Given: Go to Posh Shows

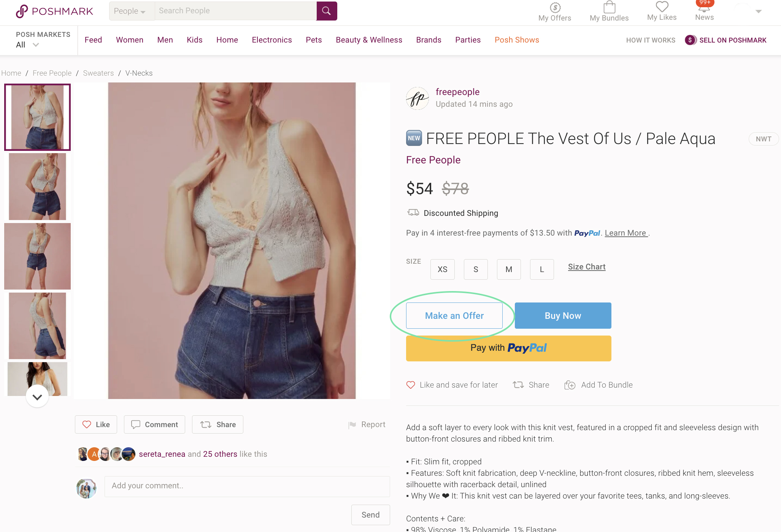Looking at the screenshot, I should pos(517,40).
